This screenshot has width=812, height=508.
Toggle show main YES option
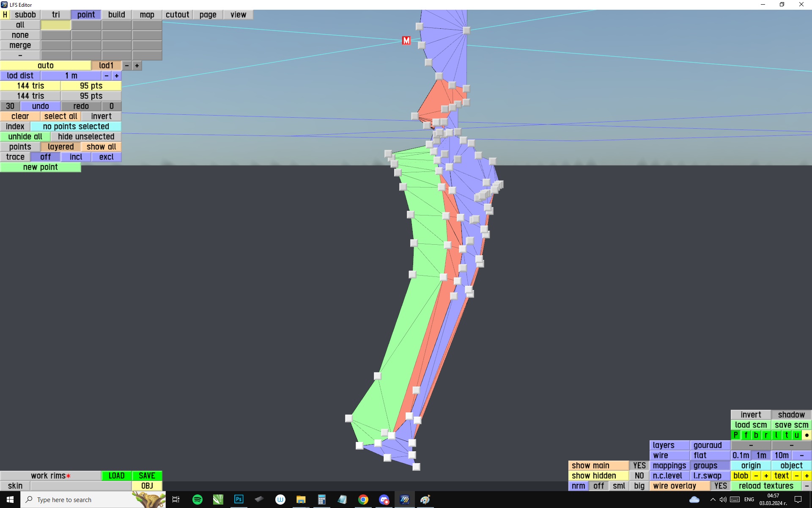(x=639, y=466)
